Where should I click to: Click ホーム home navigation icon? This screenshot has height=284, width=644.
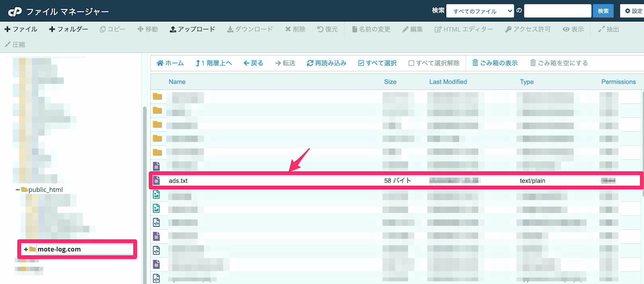coord(160,63)
